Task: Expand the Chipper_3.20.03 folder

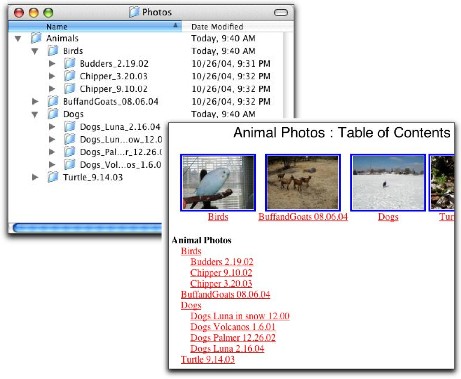Action: pyautogui.click(x=52, y=76)
